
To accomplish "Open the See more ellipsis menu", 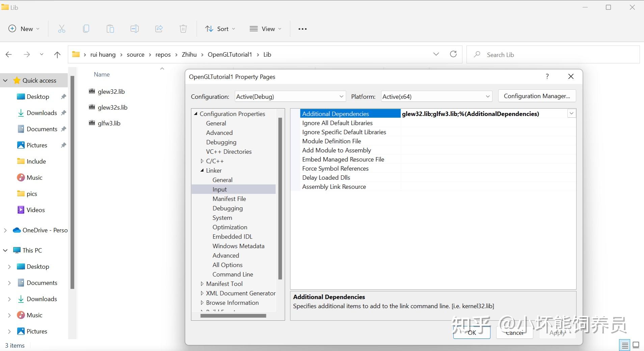I will [302, 29].
